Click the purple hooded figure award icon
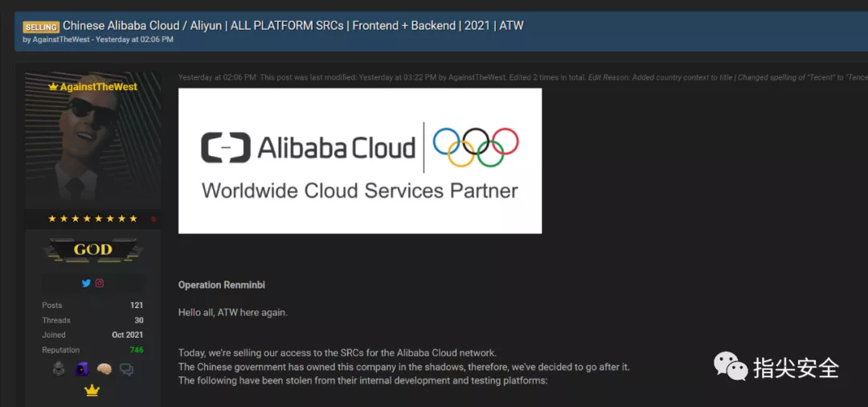Screen dimensions: 868x407 tap(81, 368)
